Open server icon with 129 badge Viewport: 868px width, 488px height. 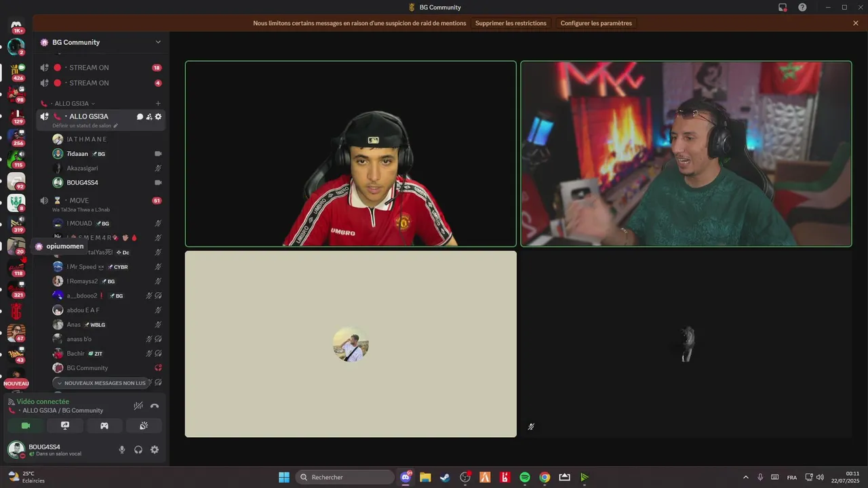[16, 115]
